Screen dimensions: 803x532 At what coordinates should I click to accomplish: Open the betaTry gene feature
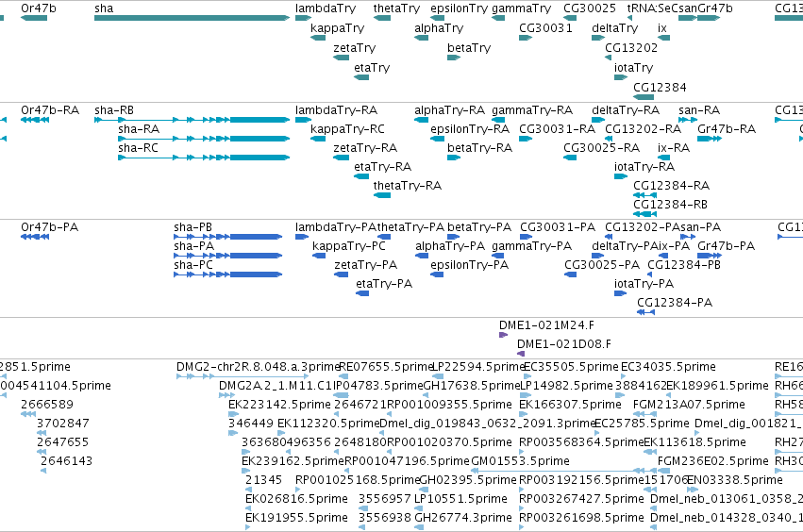pos(454,58)
